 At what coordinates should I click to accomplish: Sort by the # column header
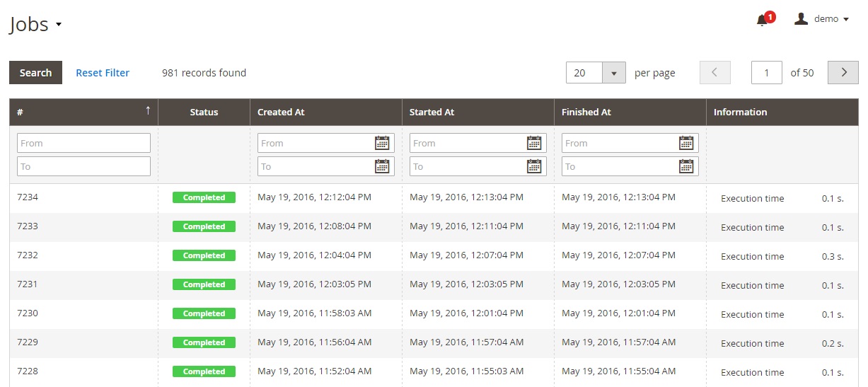pos(83,112)
